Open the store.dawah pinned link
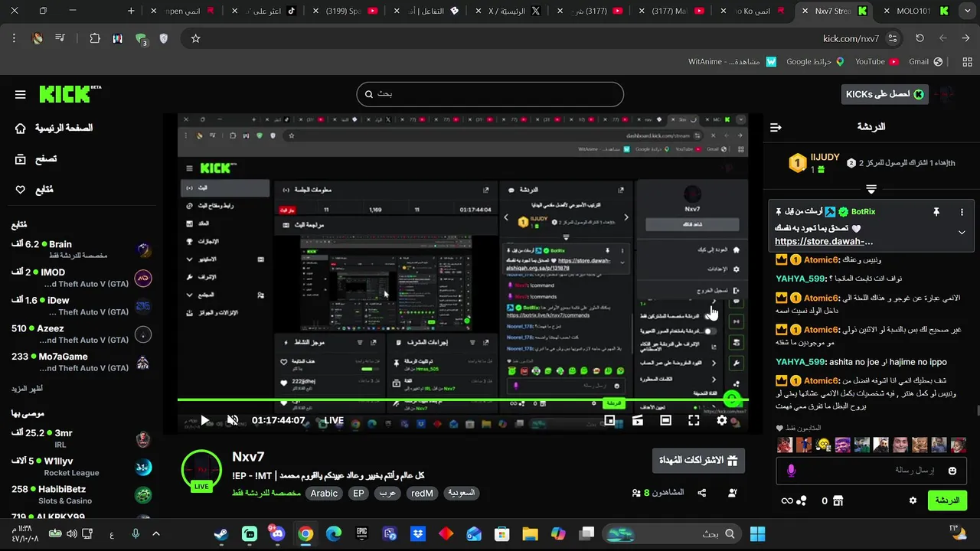 click(824, 242)
